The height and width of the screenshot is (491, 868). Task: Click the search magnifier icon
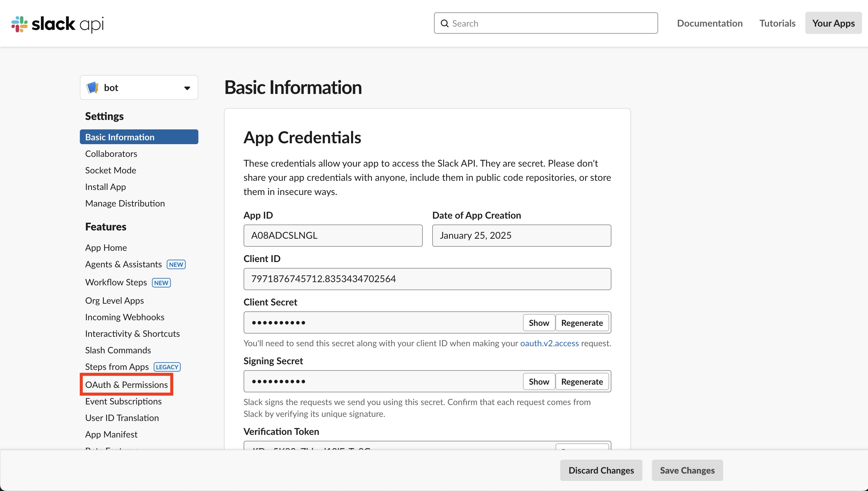[x=444, y=23]
